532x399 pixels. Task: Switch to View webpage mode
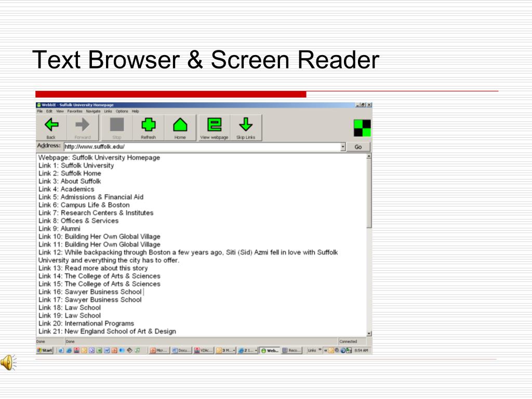point(214,128)
